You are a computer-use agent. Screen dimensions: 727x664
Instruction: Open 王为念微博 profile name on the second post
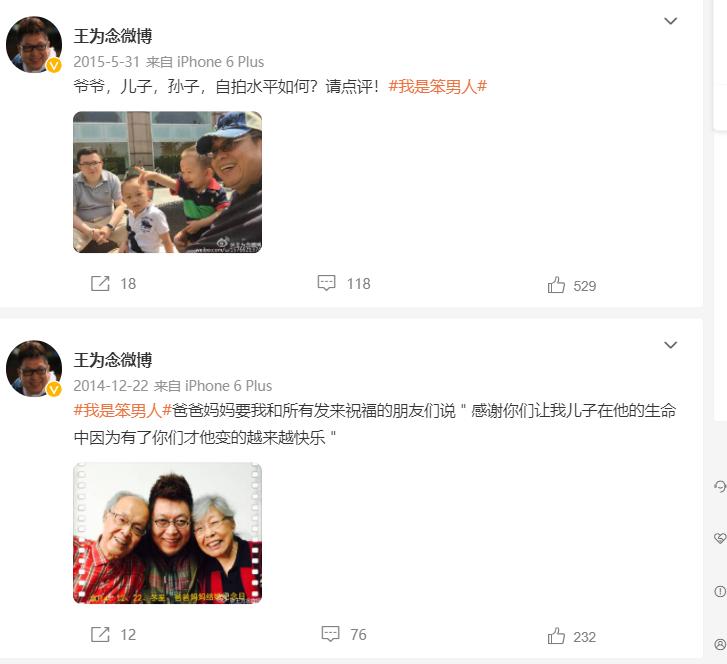click(x=113, y=360)
